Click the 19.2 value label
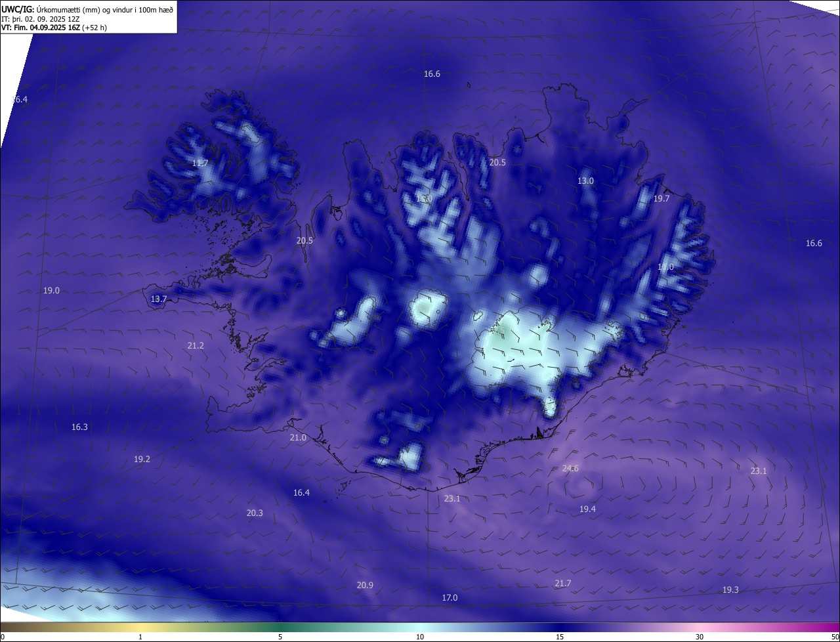The width and height of the screenshot is (840, 642). click(142, 460)
